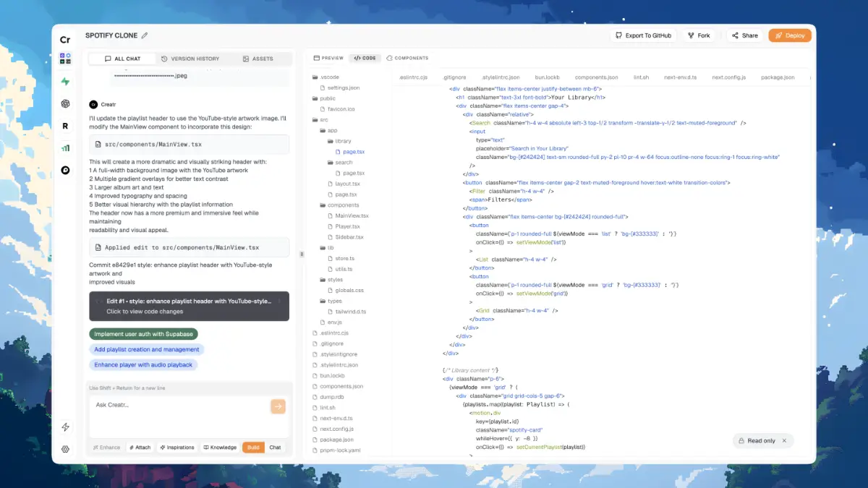This screenshot has width=868, height=488.
Task: Open the R project icon in sidebar
Action: (65, 126)
